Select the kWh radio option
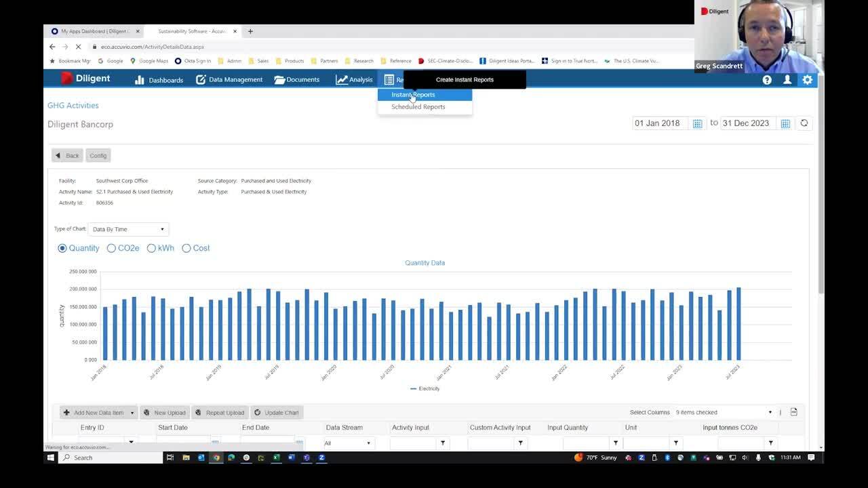 [151, 248]
